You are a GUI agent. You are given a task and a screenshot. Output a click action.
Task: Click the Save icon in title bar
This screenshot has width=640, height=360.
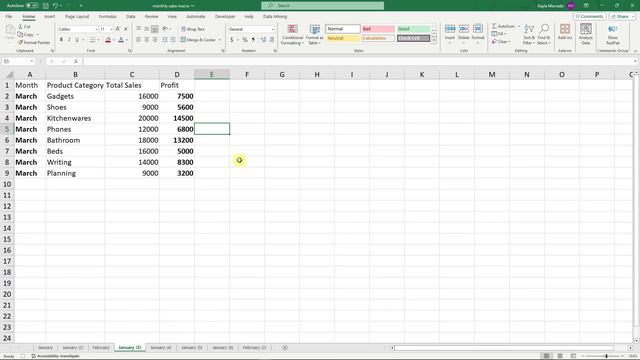[x=46, y=6]
